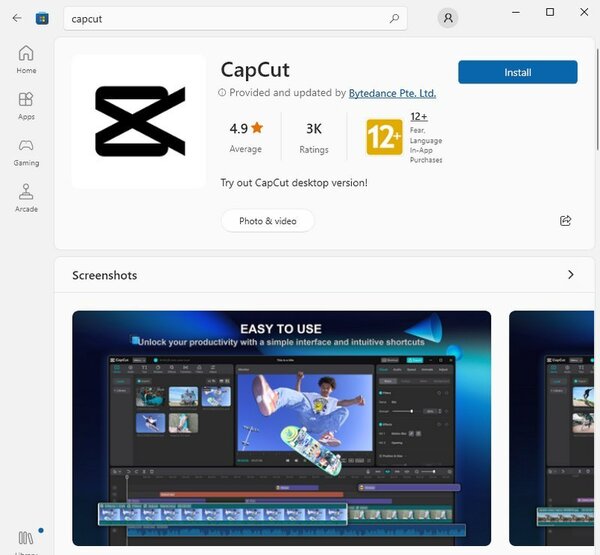Click the 'Try out CapCut desktop version!' text
The height and width of the screenshot is (555, 600).
click(x=294, y=183)
